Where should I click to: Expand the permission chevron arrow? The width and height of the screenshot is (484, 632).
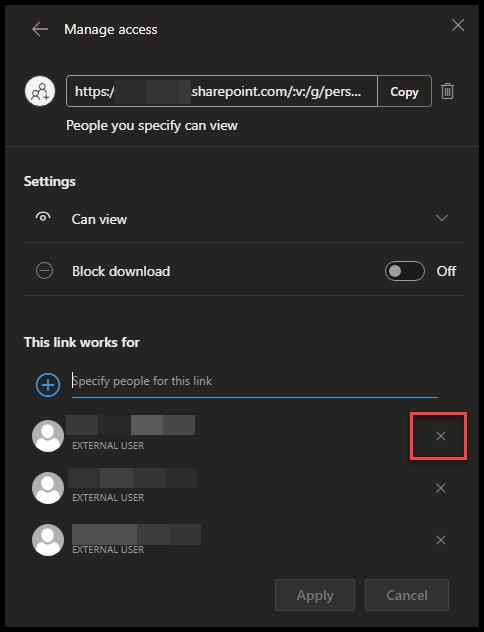[x=442, y=218]
